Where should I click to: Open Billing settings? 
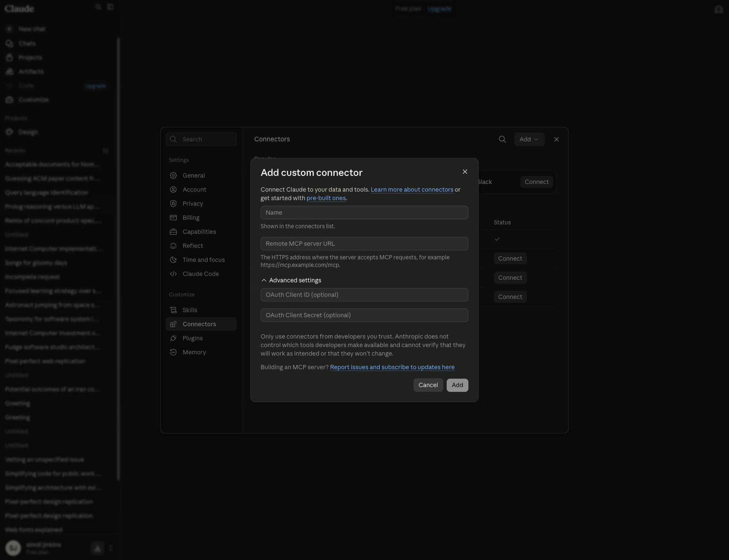point(201,218)
